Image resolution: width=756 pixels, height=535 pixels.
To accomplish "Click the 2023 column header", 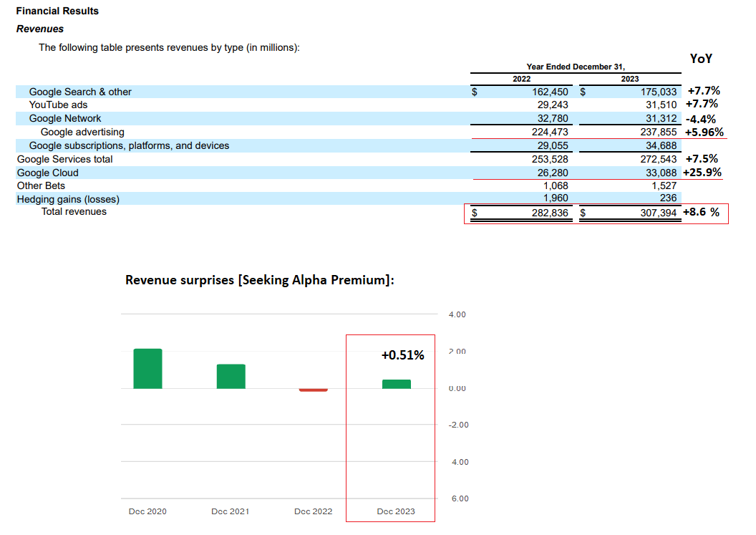I will (x=630, y=79).
